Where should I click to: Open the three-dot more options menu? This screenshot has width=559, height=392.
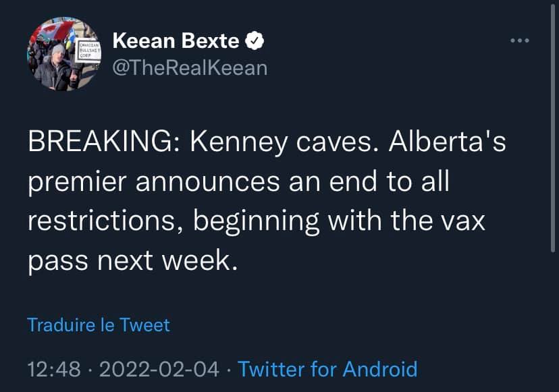coord(519,40)
